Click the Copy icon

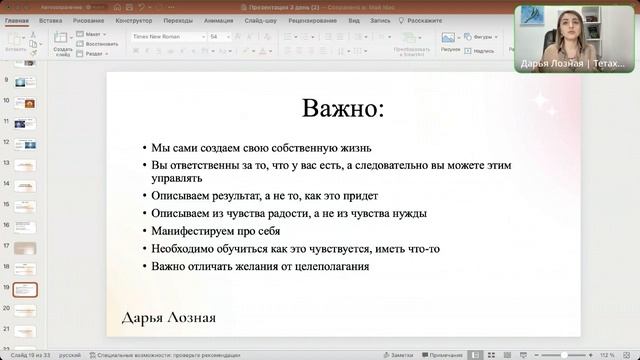click(x=33, y=44)
